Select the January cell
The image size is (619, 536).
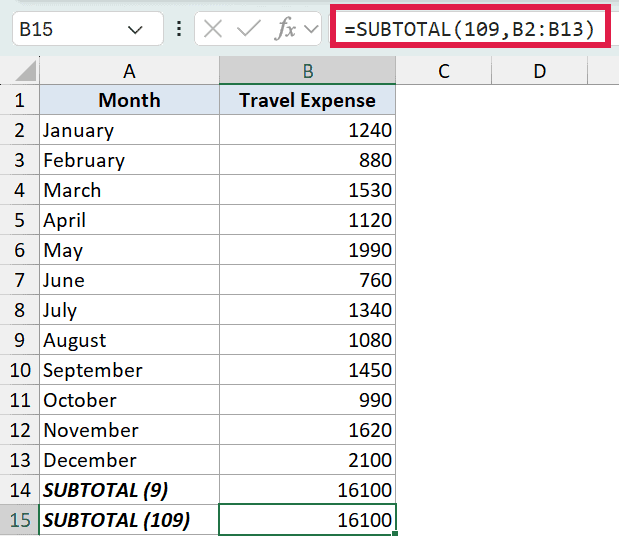(129, 130)
